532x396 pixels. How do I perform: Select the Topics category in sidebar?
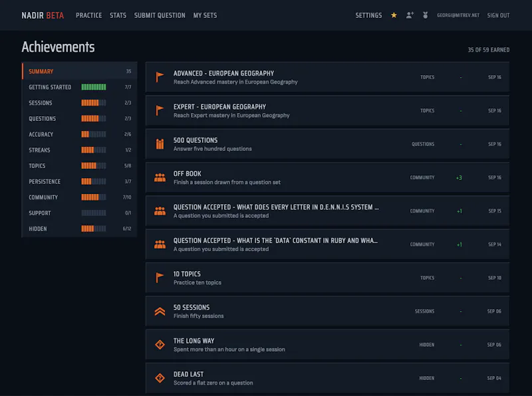79,166
